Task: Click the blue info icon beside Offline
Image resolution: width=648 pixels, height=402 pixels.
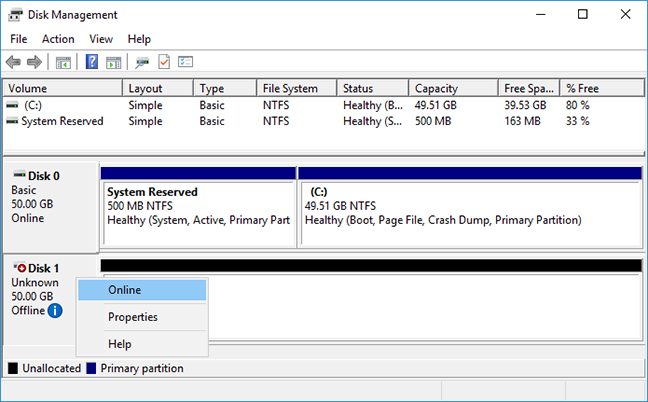Action: (55, 310)
